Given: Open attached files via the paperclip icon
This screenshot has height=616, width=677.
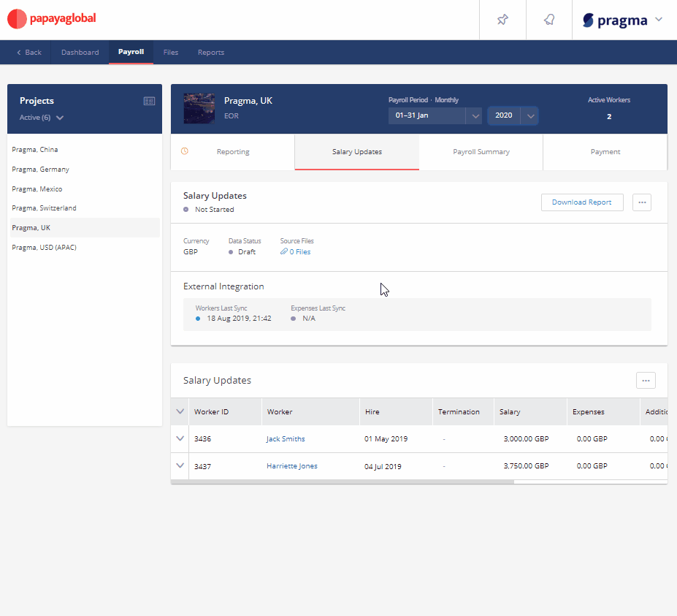Looking at the screenshot, I should (285, 251).
